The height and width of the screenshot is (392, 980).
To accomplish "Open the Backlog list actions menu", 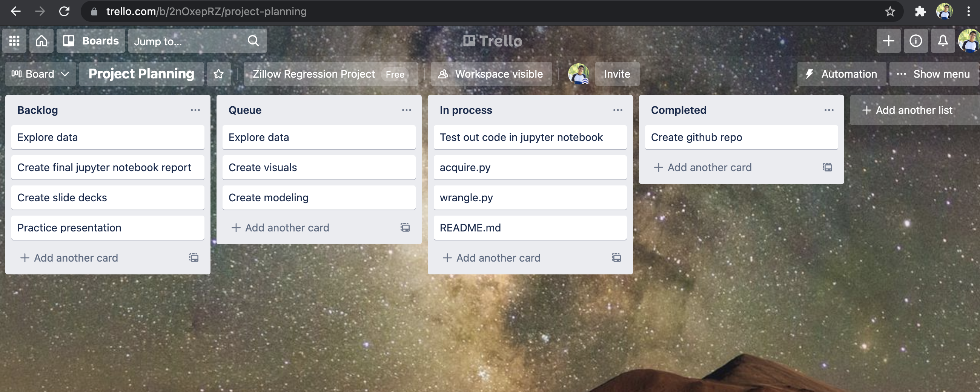I will pyautogui.click(x=195, y=110).
